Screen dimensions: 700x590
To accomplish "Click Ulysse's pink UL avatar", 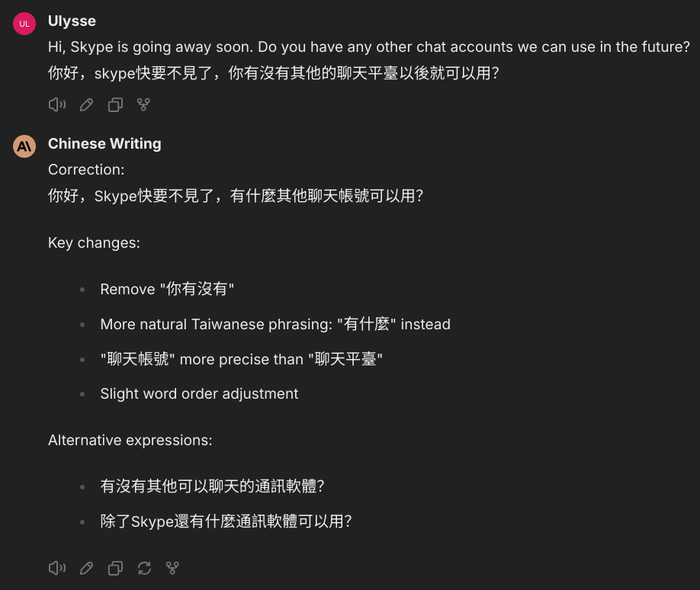I will pyautogui.click(x=24, y=24).
